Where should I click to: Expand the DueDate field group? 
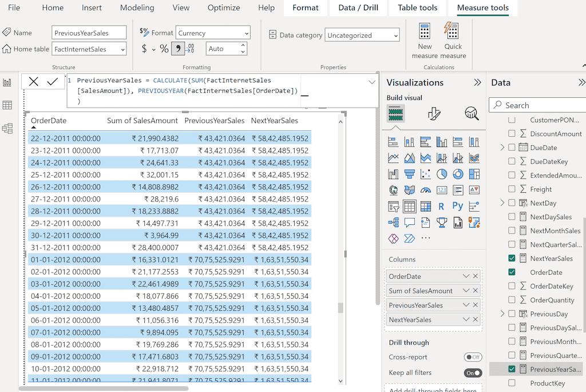(x=502, y=147)
